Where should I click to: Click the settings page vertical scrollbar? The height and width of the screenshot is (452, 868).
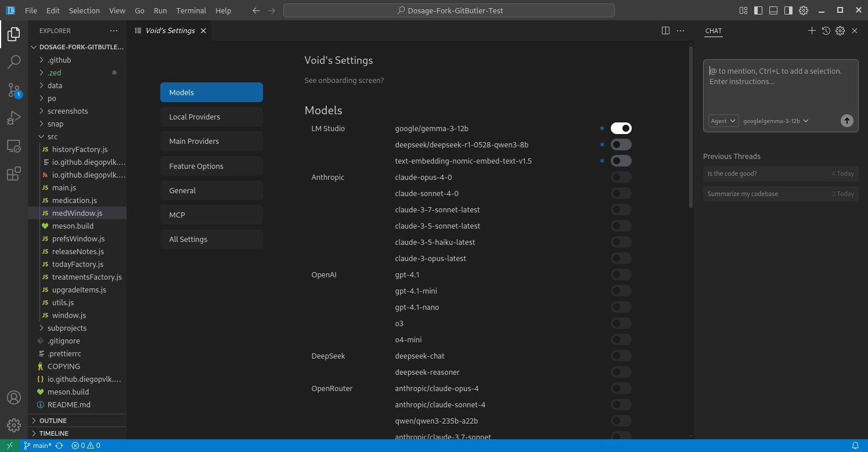click(690, 128)
